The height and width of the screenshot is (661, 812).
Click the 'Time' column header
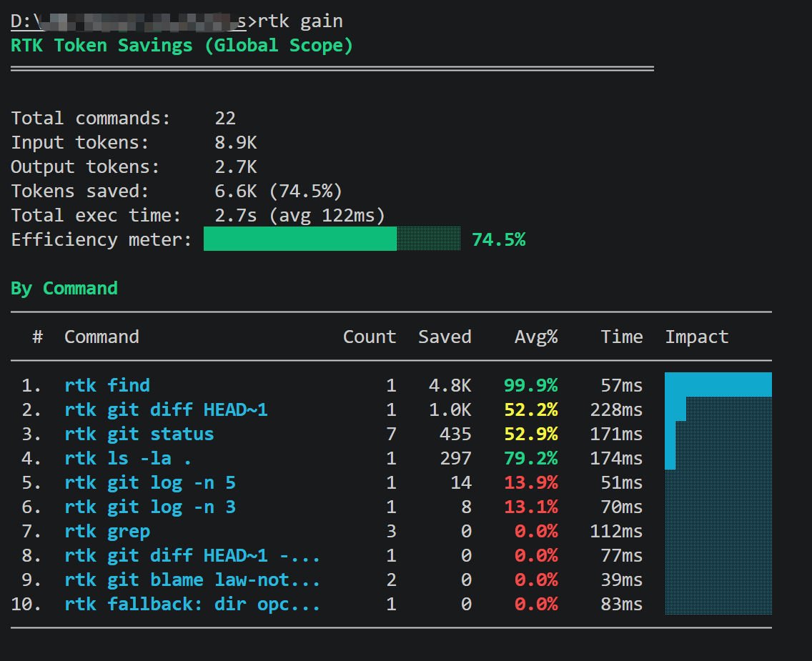pyautogui.click(x=622, y=337)
